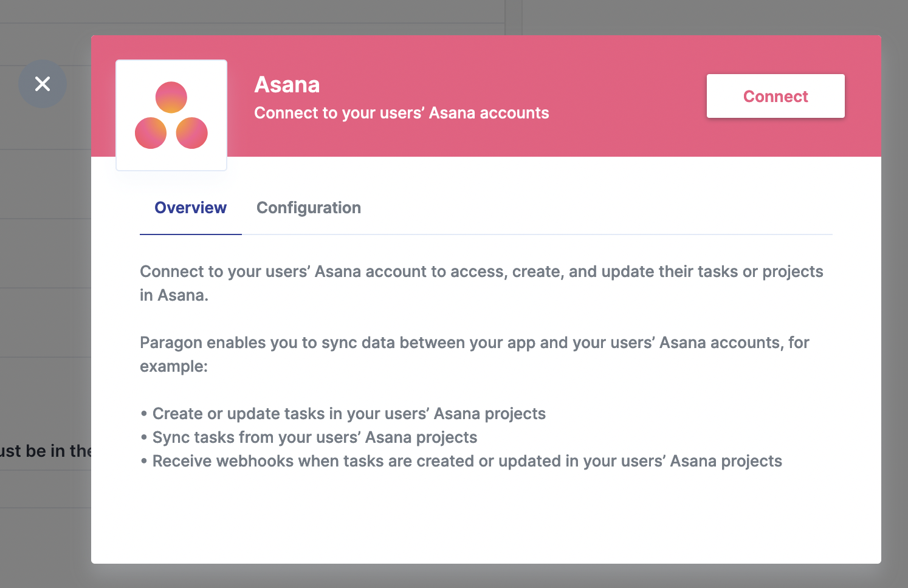Click the paragraph starting "Connect to your users' Asana account to access"
The width and height of the screenshot is (908, 588).
(x=481, y=283)
